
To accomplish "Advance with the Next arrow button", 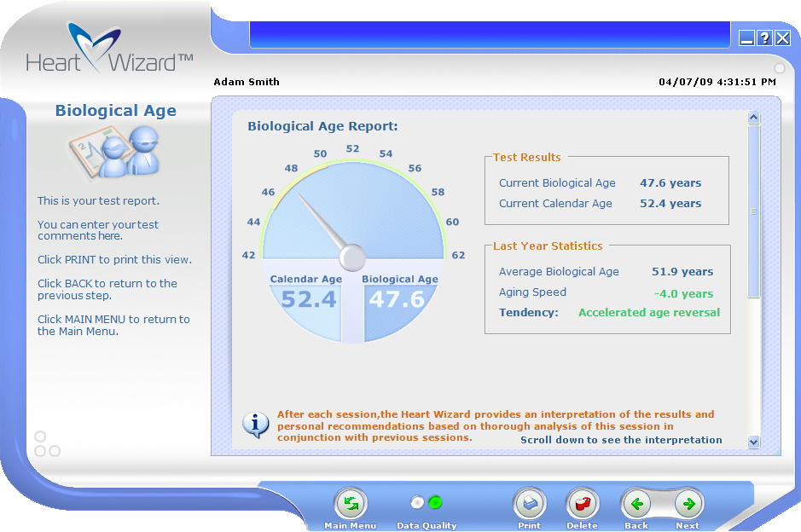I will [688, 504].
